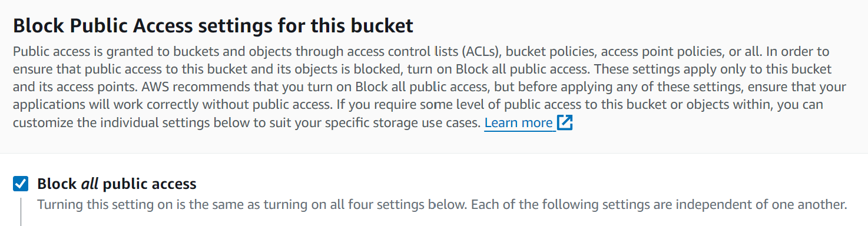Click the helper text starting 'Turning this setting on'
Image resolution: width=868 pixels, height=226 pixels.
(442, 205)
